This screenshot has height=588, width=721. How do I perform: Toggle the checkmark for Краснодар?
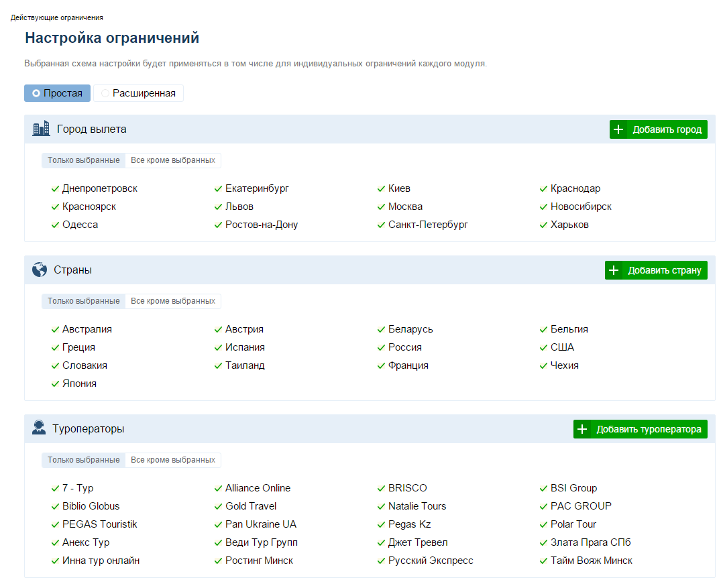click(x=543, y=189)
